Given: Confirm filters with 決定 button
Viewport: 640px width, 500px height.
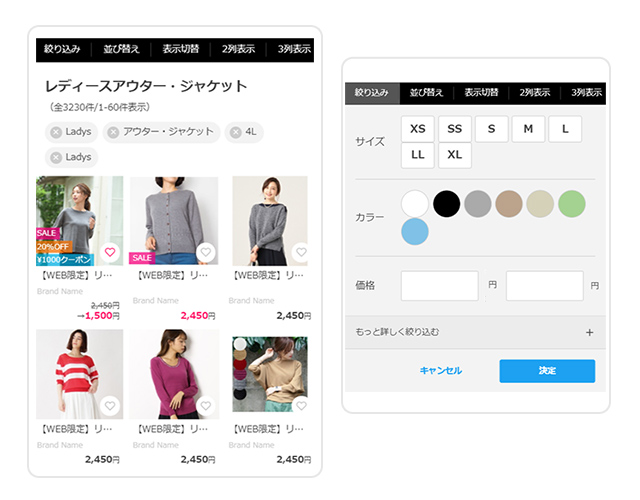Looking at the screenshot, I should [547, 371].
